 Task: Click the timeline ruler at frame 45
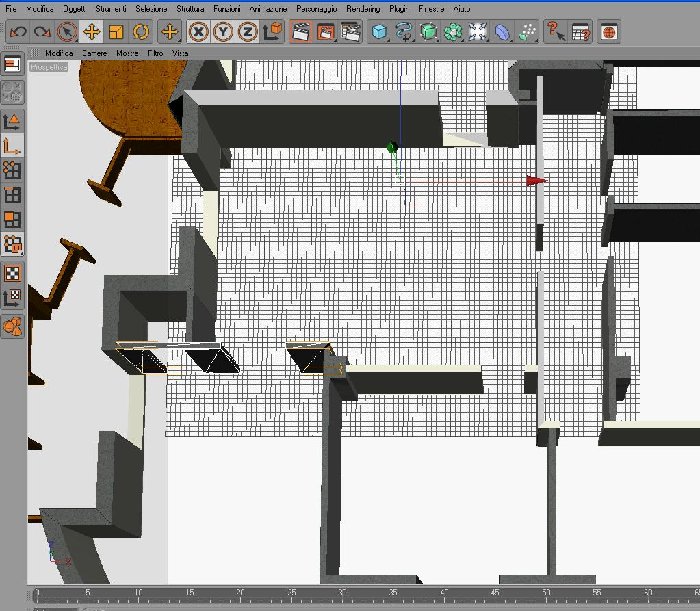[x=496, y=594]
